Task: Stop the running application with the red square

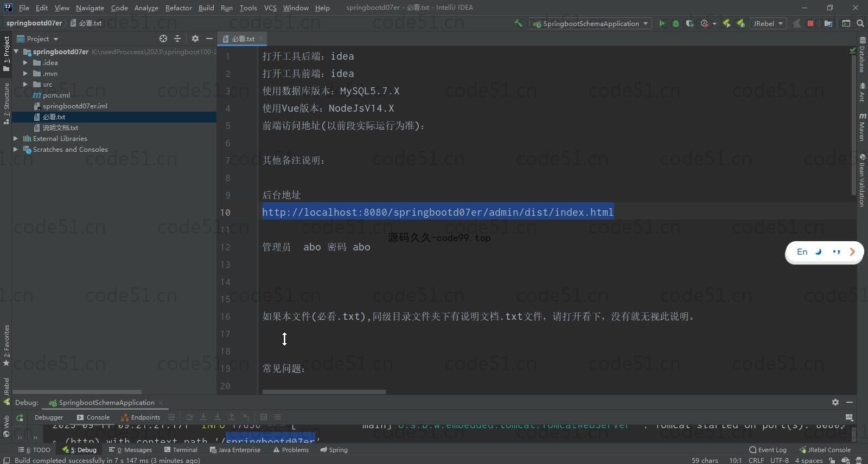Action: pyautogui.click(x=810, y=23)
